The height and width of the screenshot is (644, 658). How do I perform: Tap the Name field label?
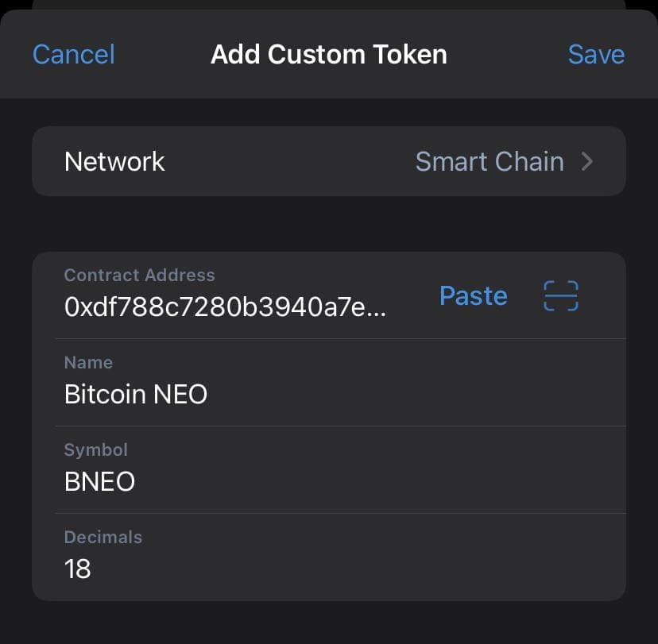point(88,363)
